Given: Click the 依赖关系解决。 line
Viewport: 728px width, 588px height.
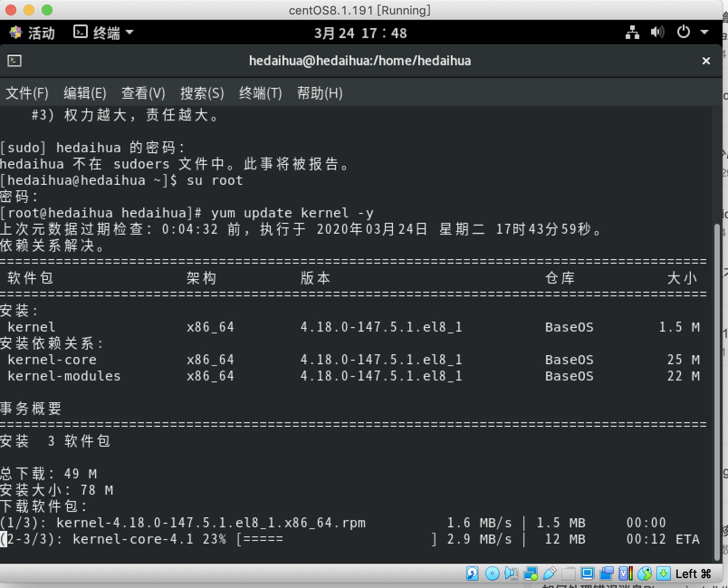Looking at the screenshot, I should click(53, 245).
